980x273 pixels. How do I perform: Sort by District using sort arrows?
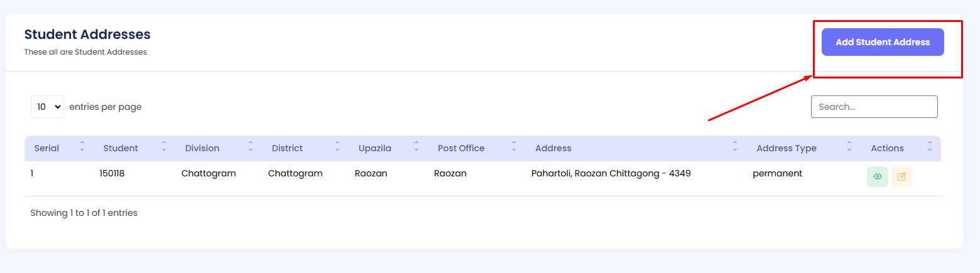[x=337, y=146]
